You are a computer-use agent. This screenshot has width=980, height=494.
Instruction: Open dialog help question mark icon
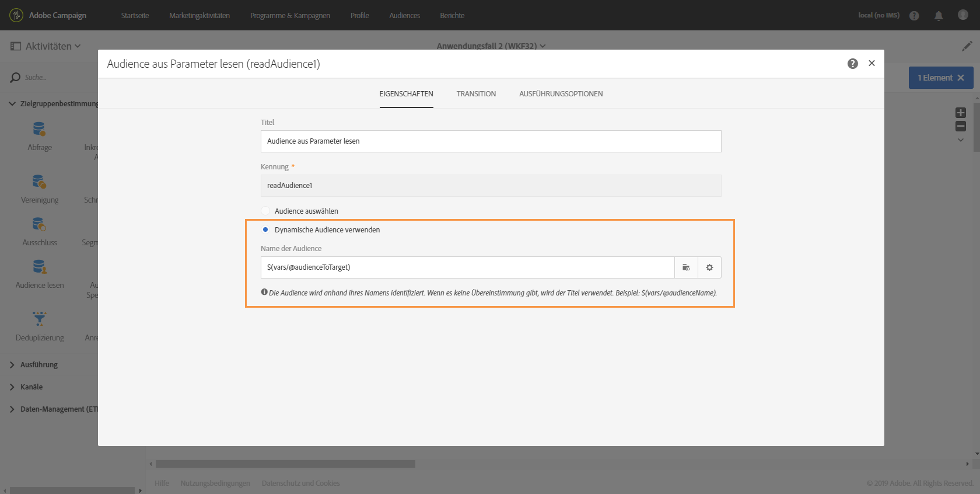(852, 64)
